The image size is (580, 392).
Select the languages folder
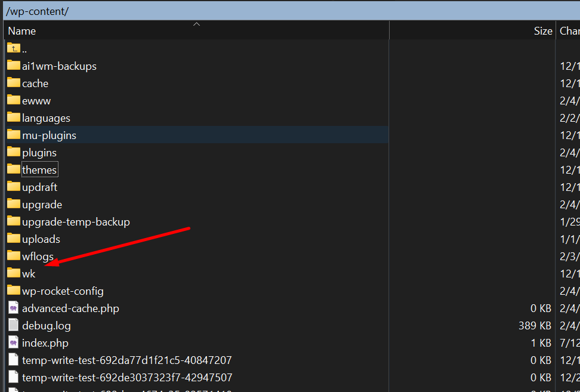point(46,118)
